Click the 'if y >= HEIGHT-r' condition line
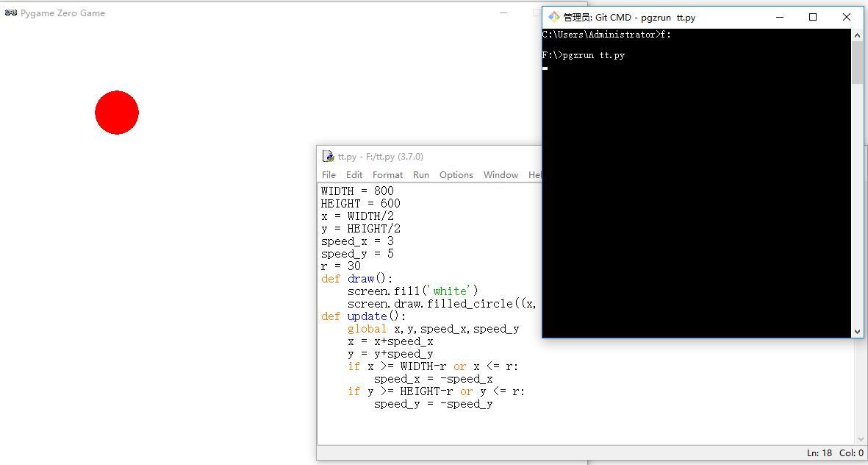The height and width of the screenshot is (465, 868). click(437, 391)
